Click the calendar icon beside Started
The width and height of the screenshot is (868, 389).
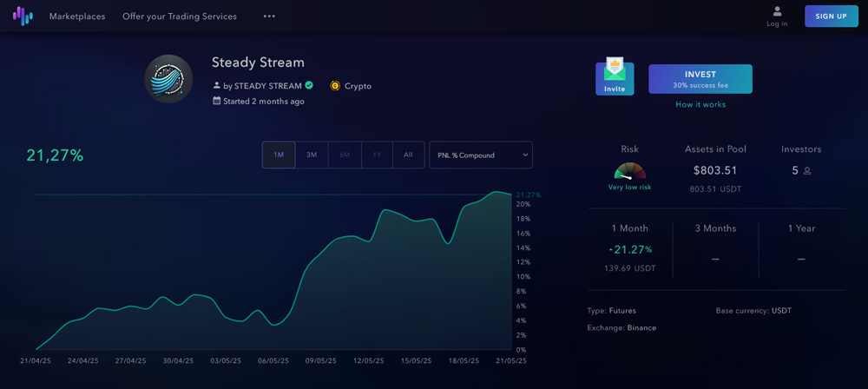pos(216,101)
